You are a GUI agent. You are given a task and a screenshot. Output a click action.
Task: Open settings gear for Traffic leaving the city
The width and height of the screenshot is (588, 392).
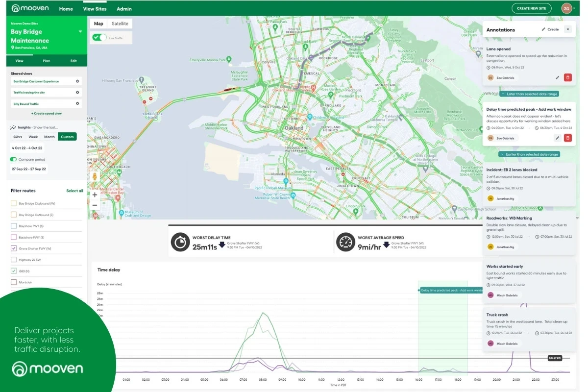click(77, 92)
